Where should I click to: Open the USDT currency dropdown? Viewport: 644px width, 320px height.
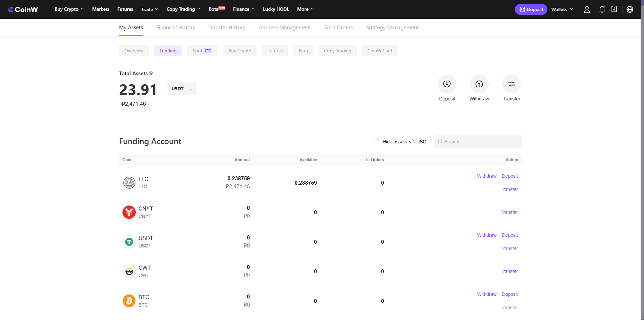[x=182, y=89]
